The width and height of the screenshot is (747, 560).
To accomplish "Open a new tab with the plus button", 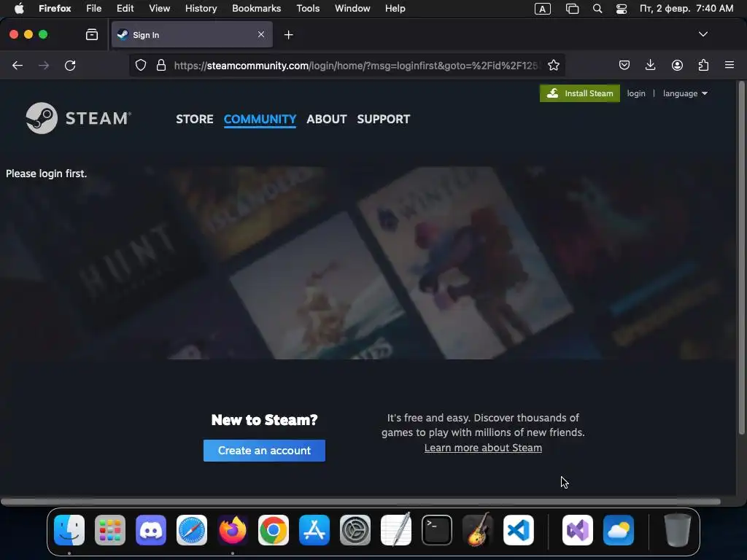I will coord(288,35).
